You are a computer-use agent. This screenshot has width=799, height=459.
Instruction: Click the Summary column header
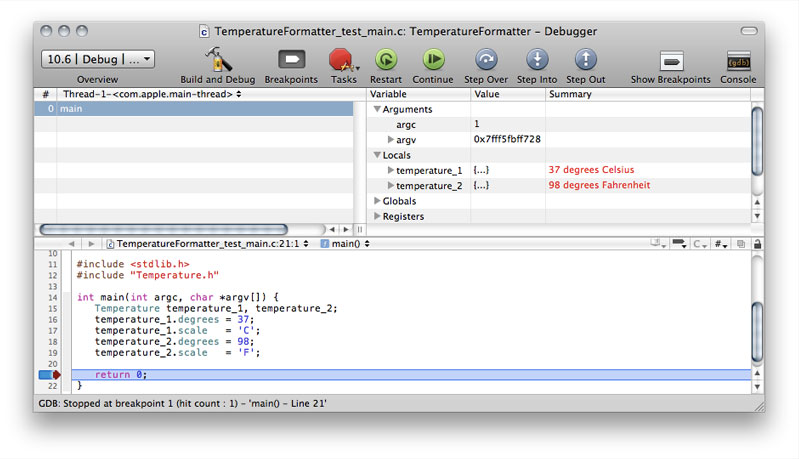coord(648,94)
